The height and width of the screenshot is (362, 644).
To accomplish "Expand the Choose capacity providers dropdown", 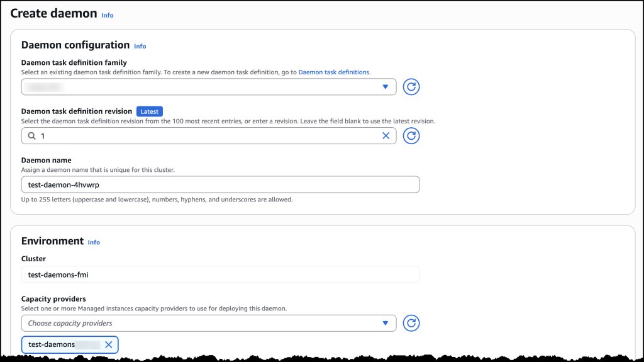I will [x=201, y=323].
